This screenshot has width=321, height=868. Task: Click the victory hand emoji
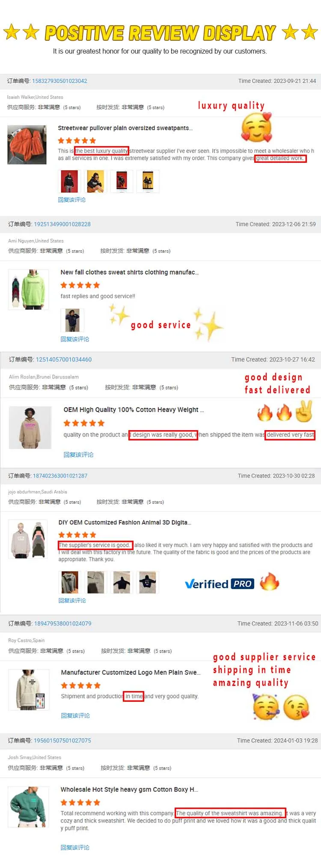tap(304, 411)
